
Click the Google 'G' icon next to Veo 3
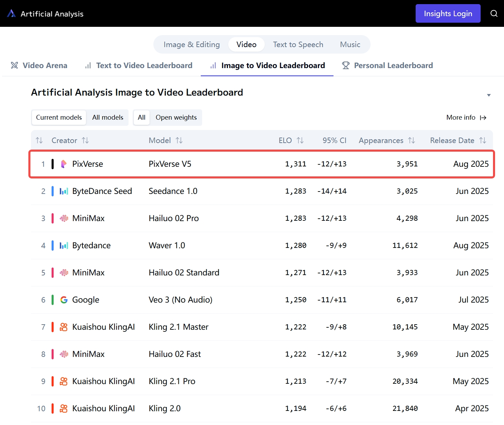click(64, 299)
